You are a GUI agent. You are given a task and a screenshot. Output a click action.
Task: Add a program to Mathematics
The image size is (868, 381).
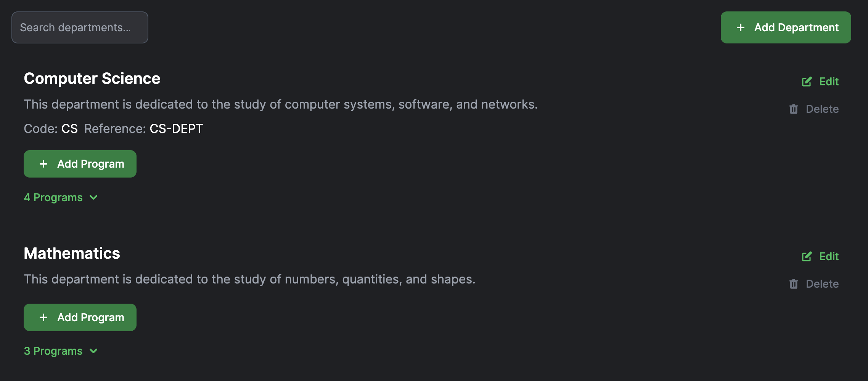[x=80, y=317]
